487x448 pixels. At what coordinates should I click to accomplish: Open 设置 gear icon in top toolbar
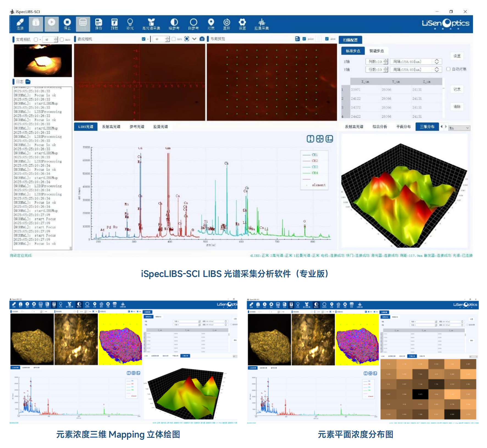(x=242, y=24)
